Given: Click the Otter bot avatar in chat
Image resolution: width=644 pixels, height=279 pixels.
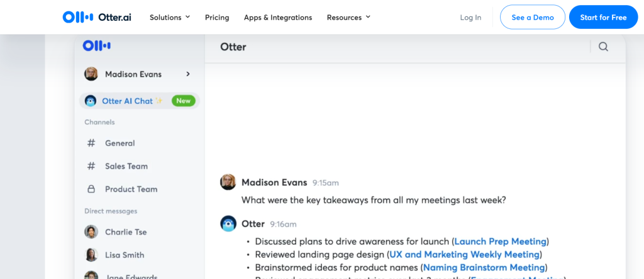Looking at the screenshot, I should 228,224.
